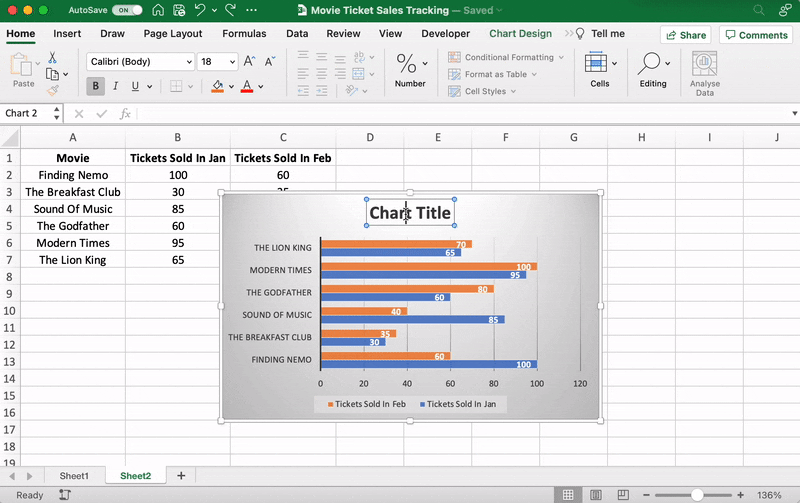The image size is (800, 503).
Task: Click the Decrease Font Size icon
Action: (270, 62)
